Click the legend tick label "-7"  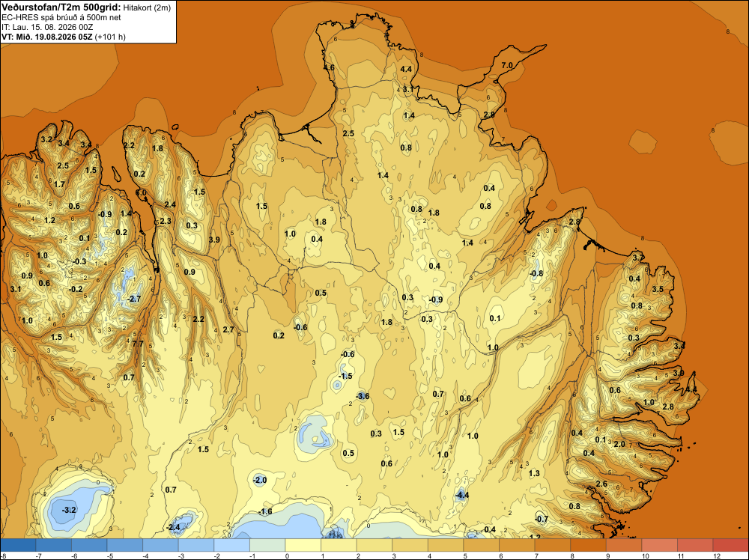coord(39,556)
